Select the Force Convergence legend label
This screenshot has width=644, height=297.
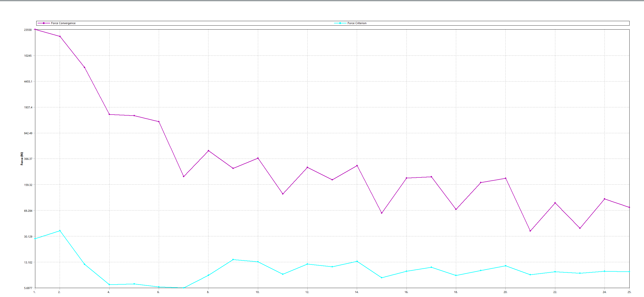point(63,23)
